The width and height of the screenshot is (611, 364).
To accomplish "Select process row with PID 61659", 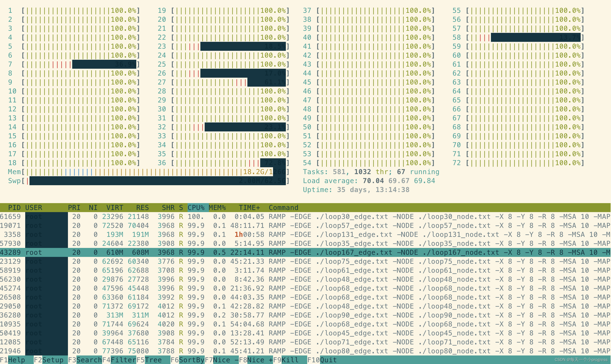I will click(x=305, y=217).
